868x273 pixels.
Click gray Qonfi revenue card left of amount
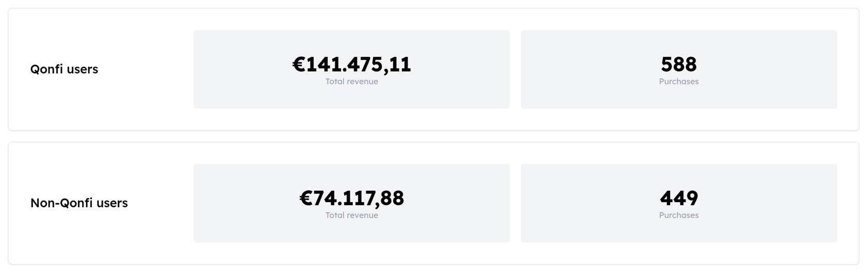(238, 69)
